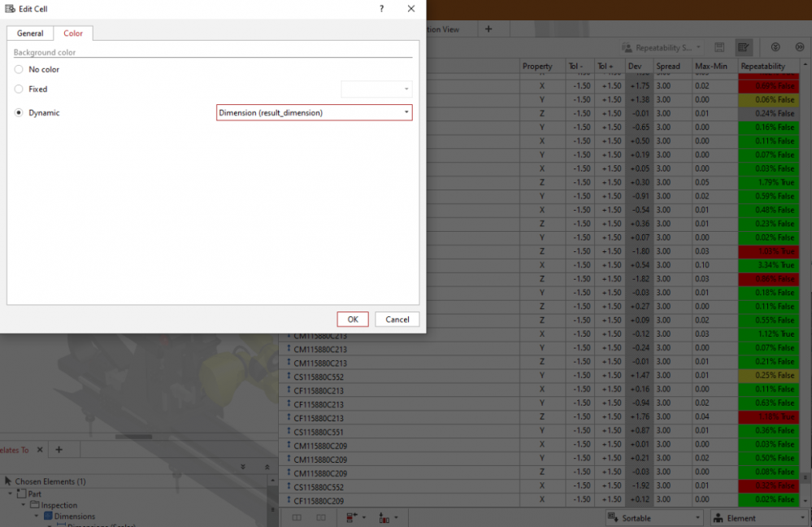Click the expand-up double chevron in explorer
The width and height of the screenshot is (812, 527).
pos(267,467)
